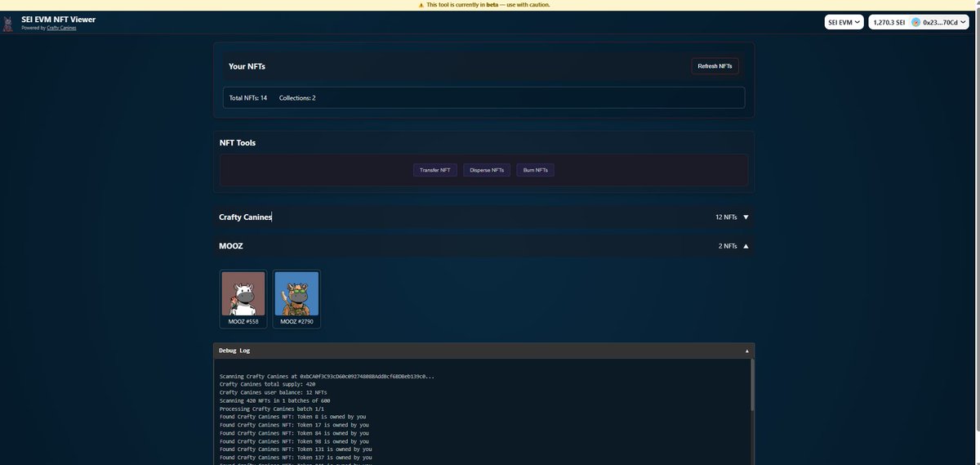This screenshot has width=980, height=465.
Task: Click the Crafty Canines logo icon in header
Action: 8,23
